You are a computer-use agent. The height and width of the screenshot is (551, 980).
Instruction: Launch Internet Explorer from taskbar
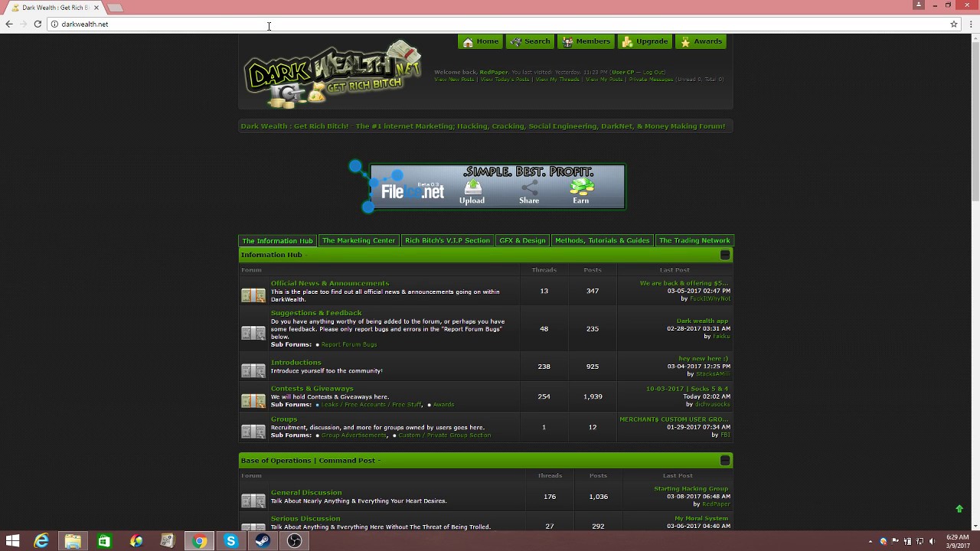(41, 541)
